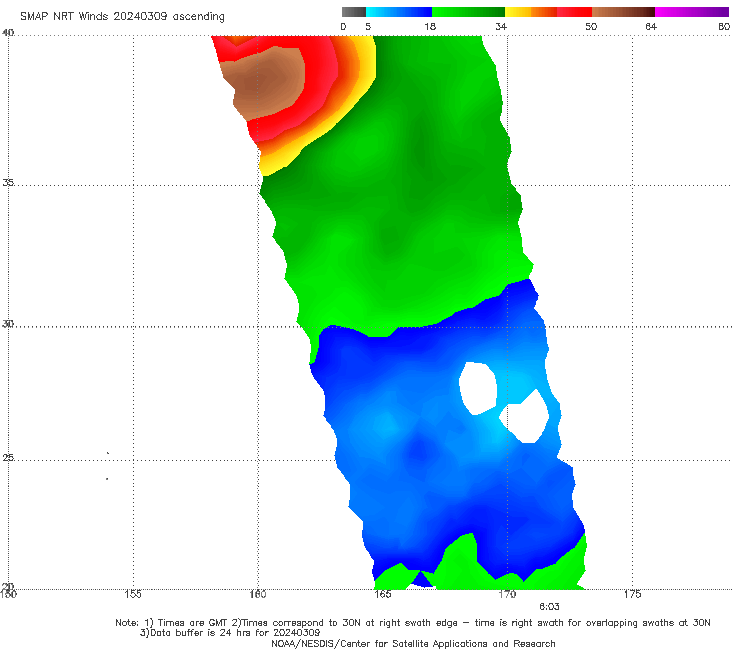Click the color bar label '64'
740x650 pixels.
point(651,26)
